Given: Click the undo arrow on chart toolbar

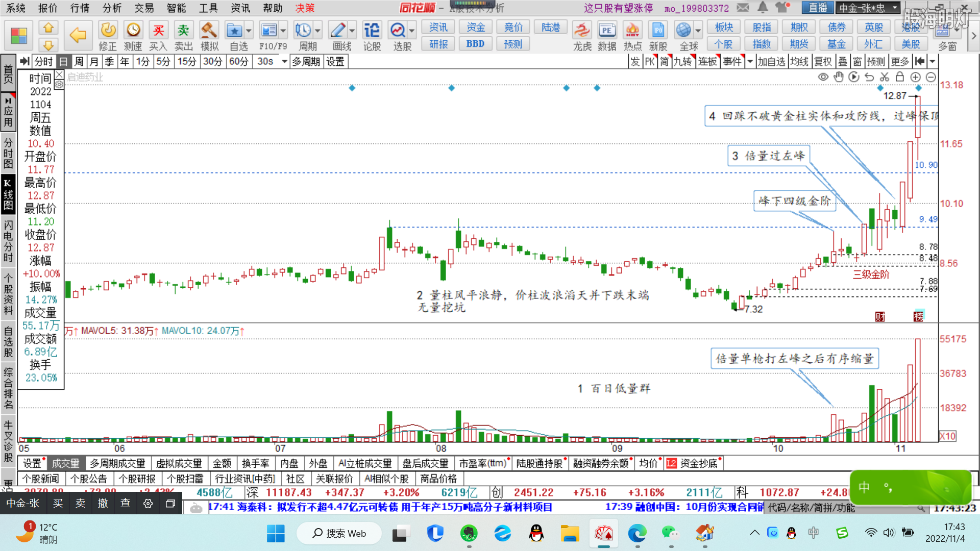Looking at the screenshot, I should pyautogui.click(x=869, y=77).
